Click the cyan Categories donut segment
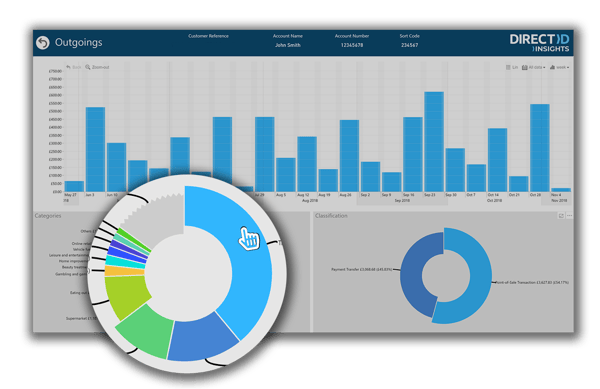 125,262
